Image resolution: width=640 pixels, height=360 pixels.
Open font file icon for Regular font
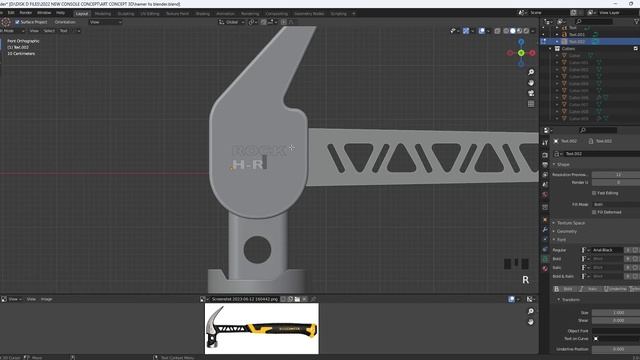585,250
